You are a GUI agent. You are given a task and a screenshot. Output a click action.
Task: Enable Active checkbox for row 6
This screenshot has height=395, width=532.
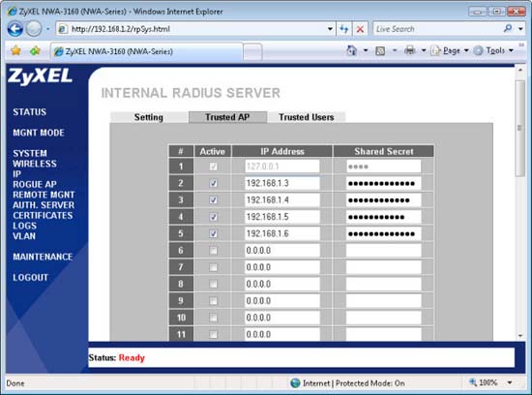tap(213, 251)
